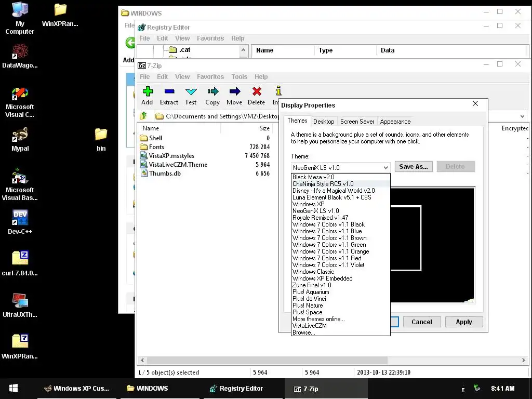
Task: Select the Shell folder in 7-Zip list
Action: pos(151,138)
